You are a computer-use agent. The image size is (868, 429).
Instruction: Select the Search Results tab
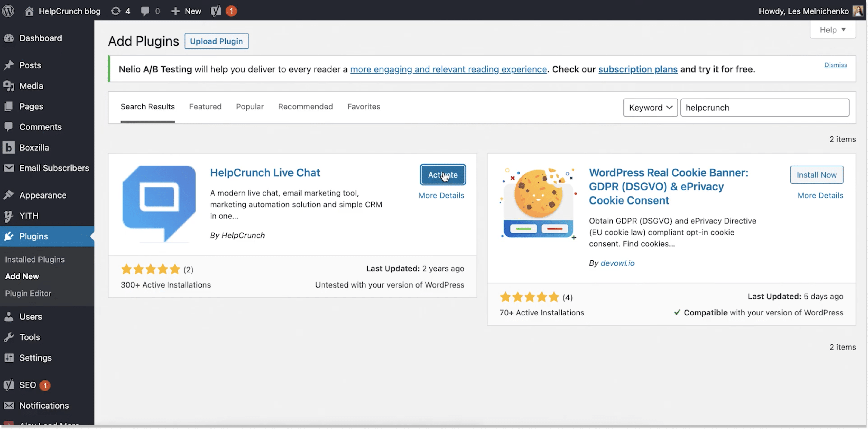(148, 107)
